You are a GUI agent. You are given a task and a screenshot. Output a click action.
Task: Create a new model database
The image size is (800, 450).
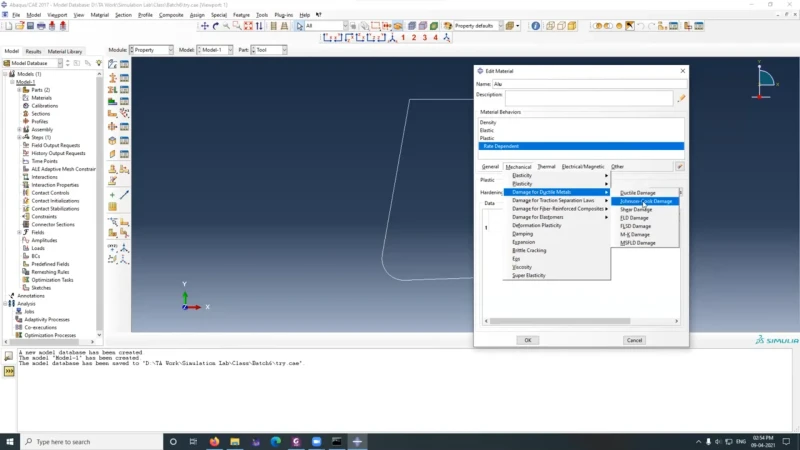[9, 26]
